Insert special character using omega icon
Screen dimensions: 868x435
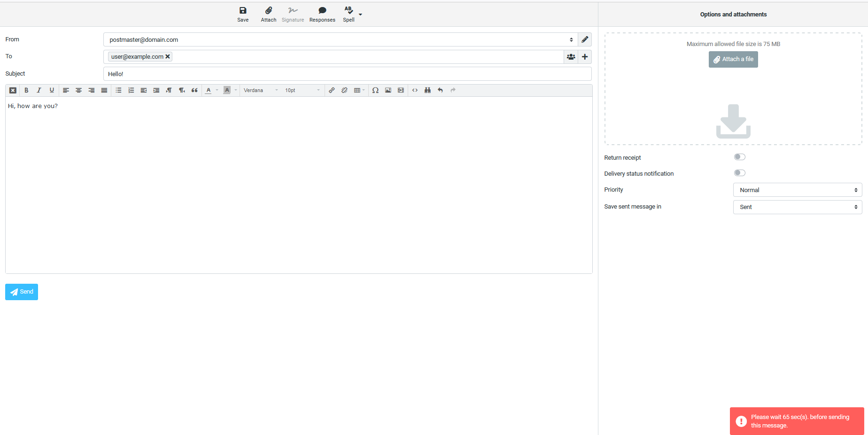coord(375,90)
